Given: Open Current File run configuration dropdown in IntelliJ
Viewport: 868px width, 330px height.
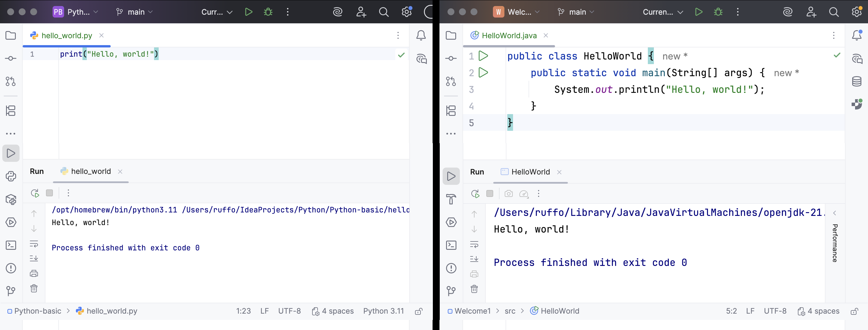Looking at the screenshot, I should (x=662, y=12).
